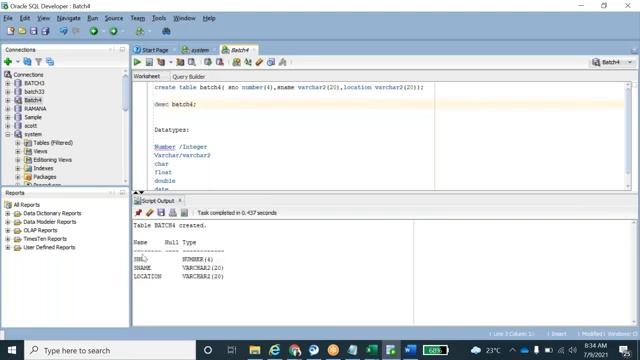This screenshot has height=360, width=640.
Task: Click the Commit icon in worksheet toolbar
Action: (208, 62)
